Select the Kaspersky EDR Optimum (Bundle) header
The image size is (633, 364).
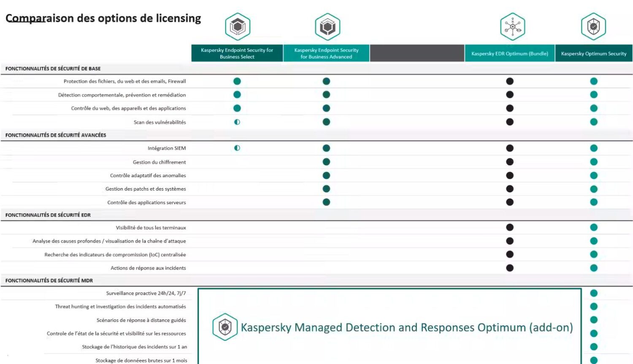(x=510, y=53)
